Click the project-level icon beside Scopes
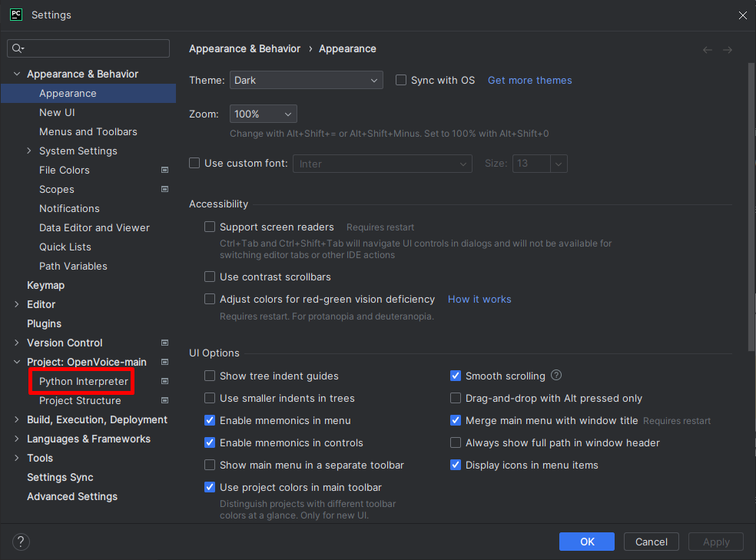 pyautogui.click(x=165, y=189)
